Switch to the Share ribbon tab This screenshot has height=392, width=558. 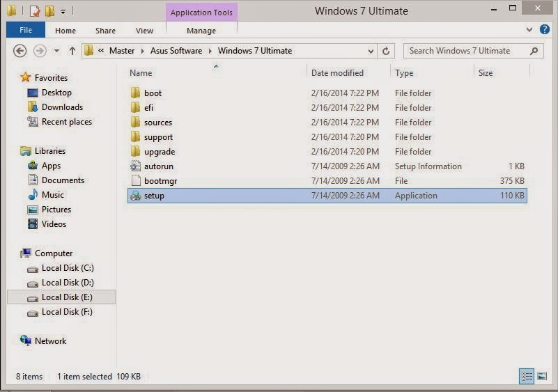(105, 31)
